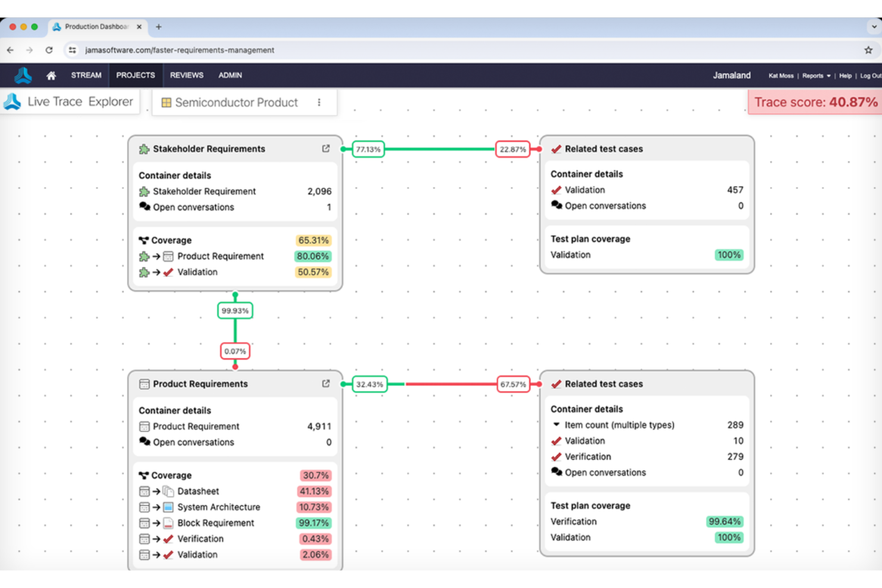
Task: Open Stakeholder Requirements in a new window
Action: (x=326, y=148)
